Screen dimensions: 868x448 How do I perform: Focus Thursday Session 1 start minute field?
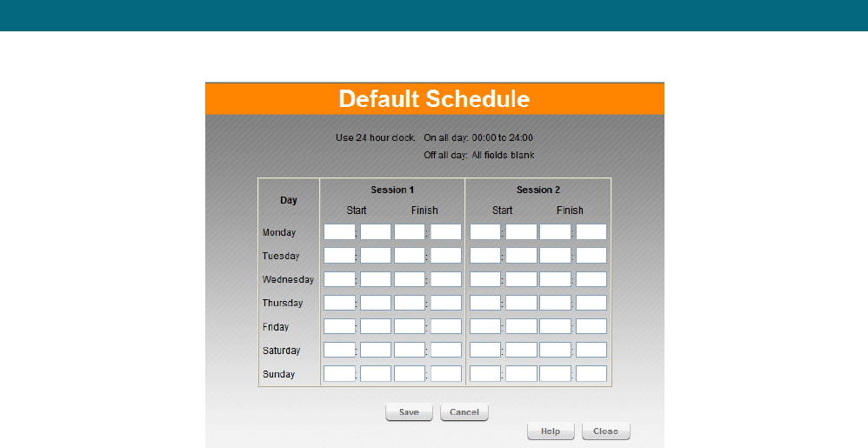pyautogui.click(x=376, y=303)
